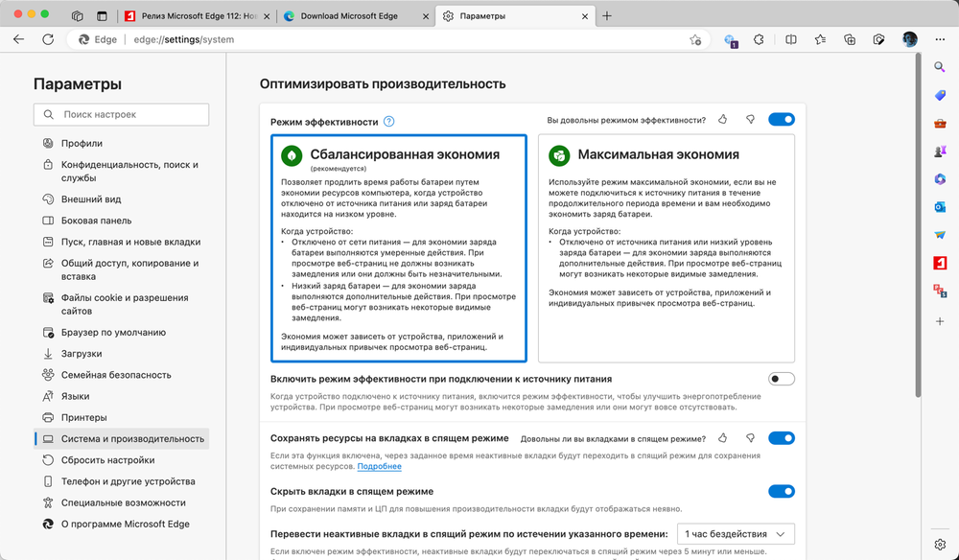Open sidebar search icon

coord(940,67)
